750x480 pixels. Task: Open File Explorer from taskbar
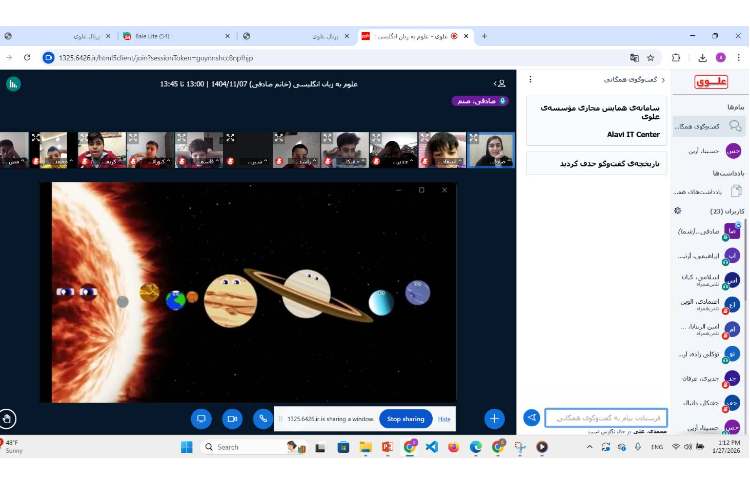[366, 447]
